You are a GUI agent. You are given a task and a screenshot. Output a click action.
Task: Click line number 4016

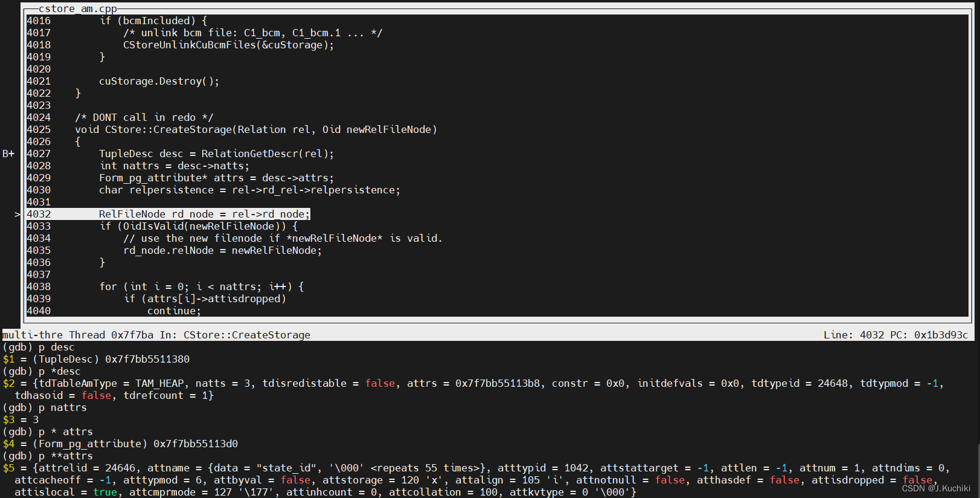39,21
